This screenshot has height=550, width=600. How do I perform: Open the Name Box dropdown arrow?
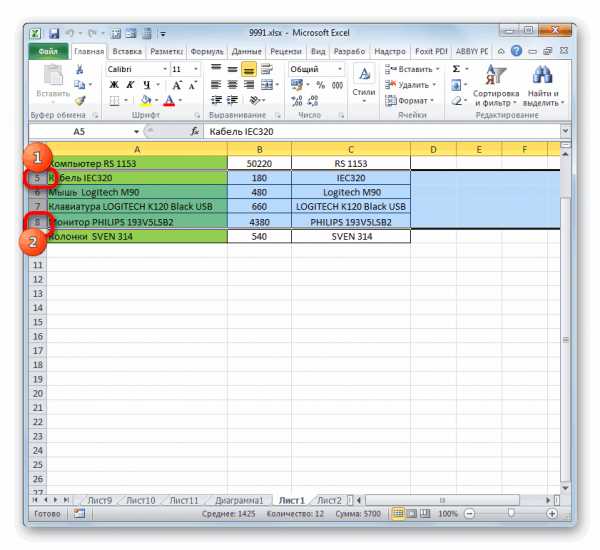click(136, 132)
